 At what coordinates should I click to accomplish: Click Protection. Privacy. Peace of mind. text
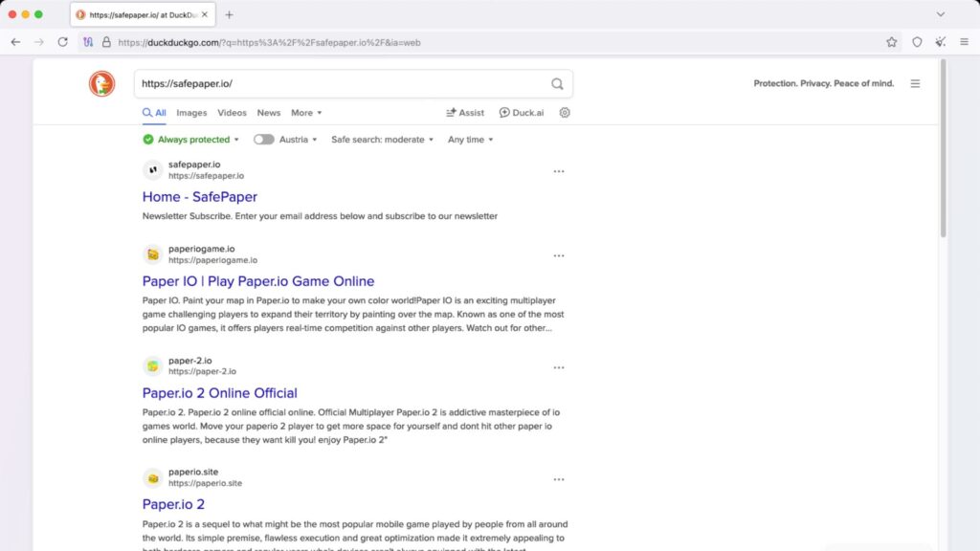(x=824, y=84)
